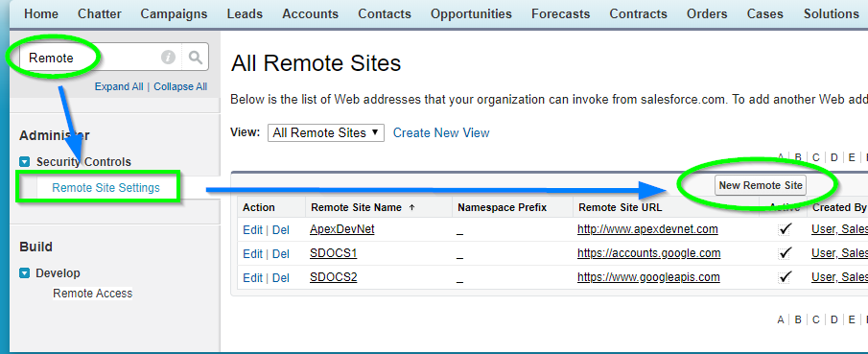The image size is (868, 354).
Task: Collapse the Develop section arrow
Action: [x=24, y=273]
